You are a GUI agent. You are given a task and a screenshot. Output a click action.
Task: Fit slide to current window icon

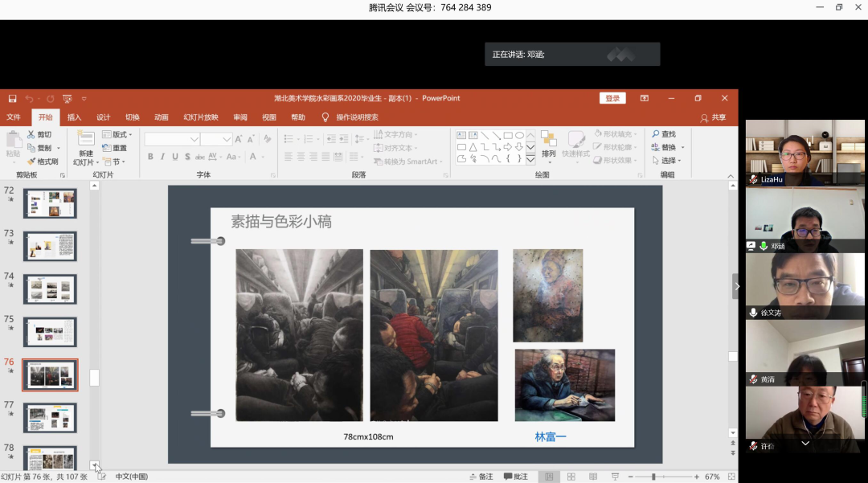731,477
